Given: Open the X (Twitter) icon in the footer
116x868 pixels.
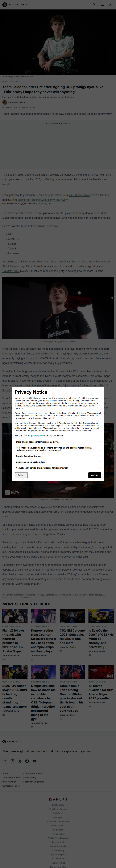Looking at the screenshot, I should [20, 761].
